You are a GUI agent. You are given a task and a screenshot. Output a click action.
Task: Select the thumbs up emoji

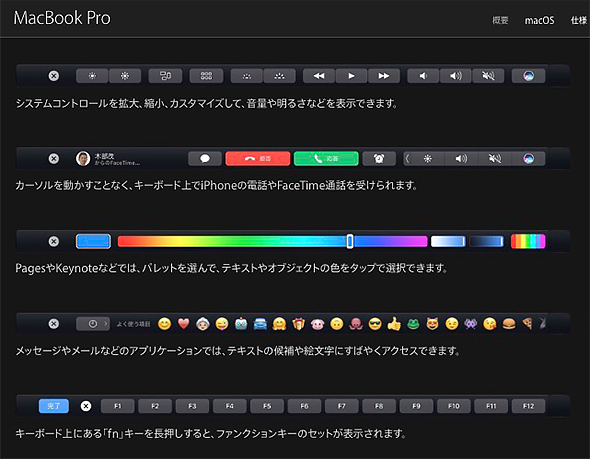click(394, 324)
